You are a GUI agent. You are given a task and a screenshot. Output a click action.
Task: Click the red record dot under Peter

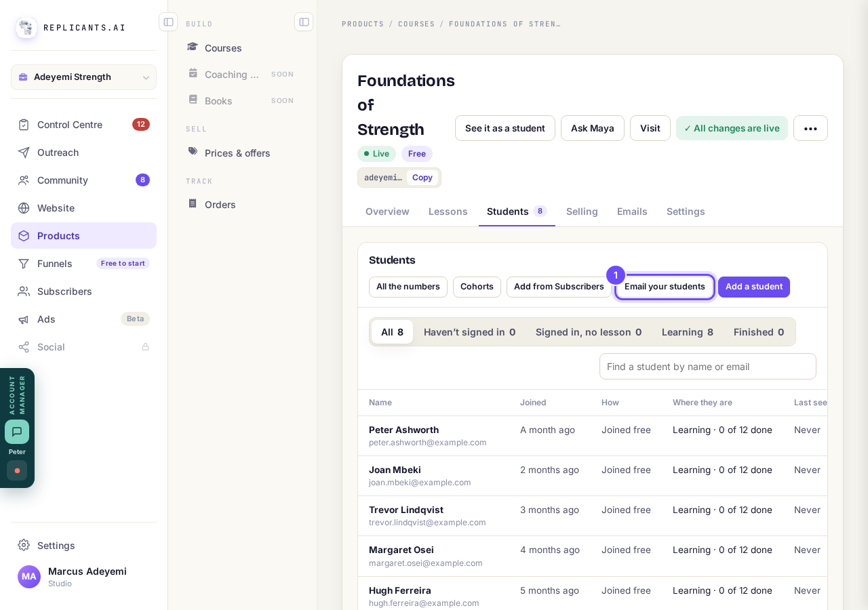coord(17,470)
